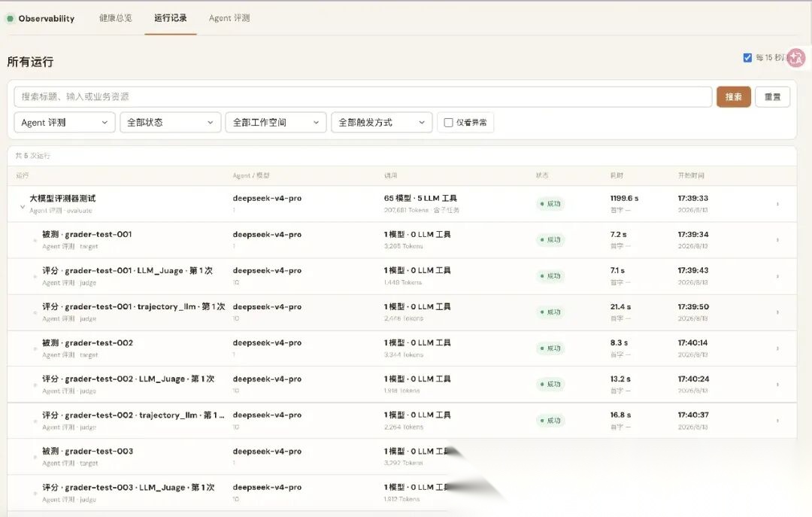Click the 1199.6 s duration value

[x=624, y=199]
